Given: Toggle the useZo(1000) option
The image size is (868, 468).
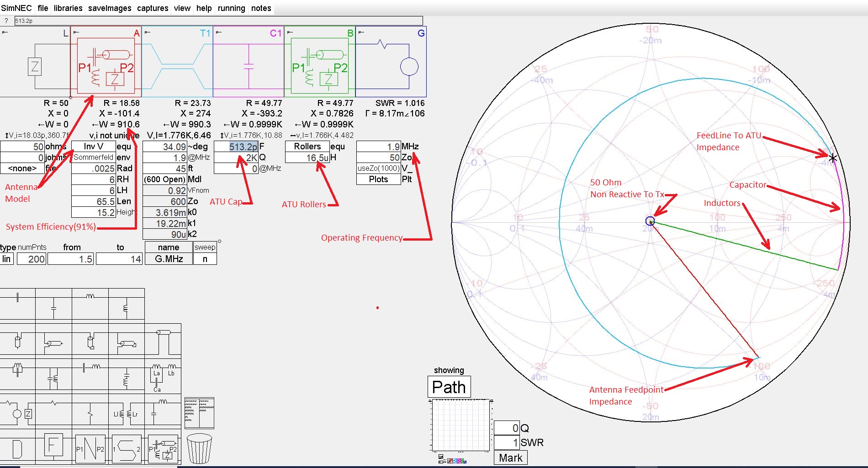Looking at the screenshot, I should point(378,168).
